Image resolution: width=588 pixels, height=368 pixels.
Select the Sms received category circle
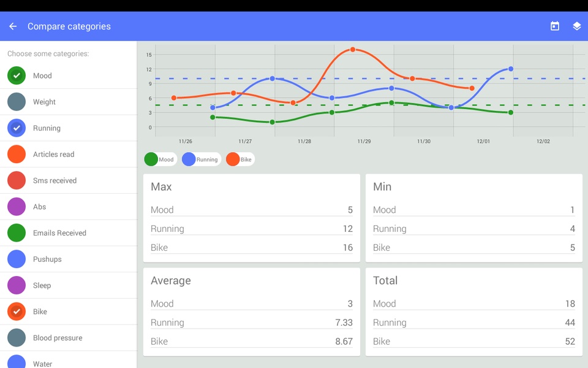pyautogui.click(x=17, y=180)
